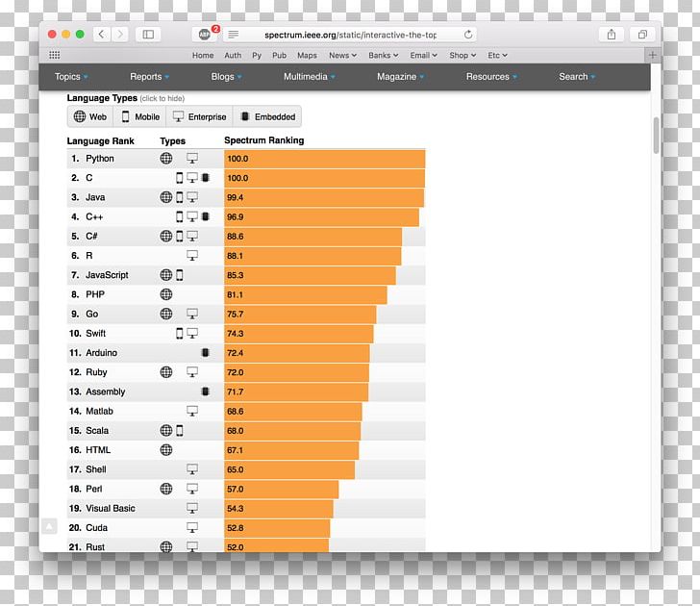Click the web globe icon in PHP row
The image size is (700, 606).
tap(166, 294)
